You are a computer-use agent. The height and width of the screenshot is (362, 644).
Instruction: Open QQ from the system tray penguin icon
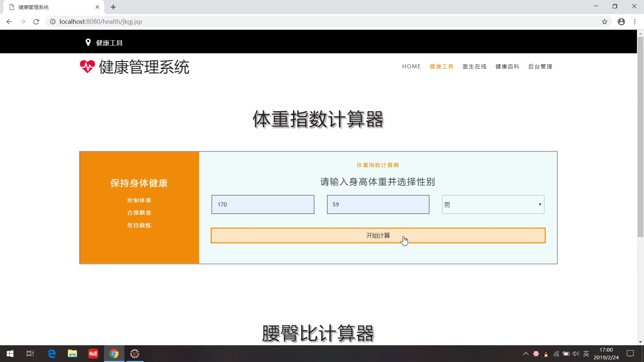click(x=546, y=354)
